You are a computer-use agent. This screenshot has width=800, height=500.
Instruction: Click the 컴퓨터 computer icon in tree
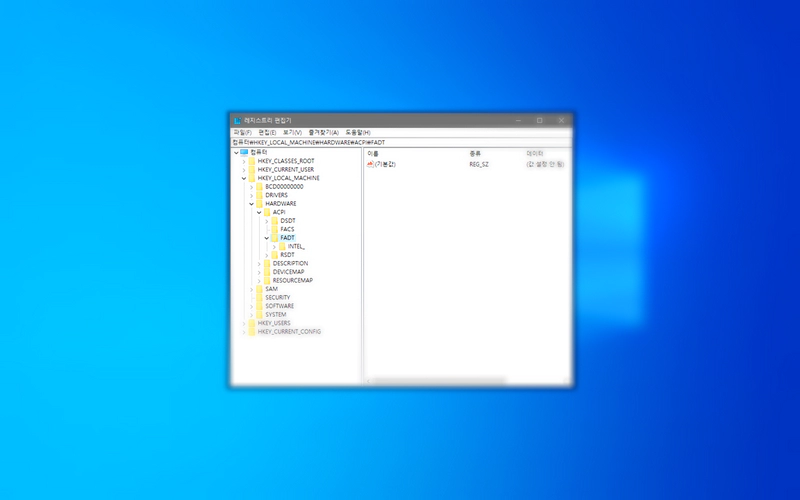point(244,152)
